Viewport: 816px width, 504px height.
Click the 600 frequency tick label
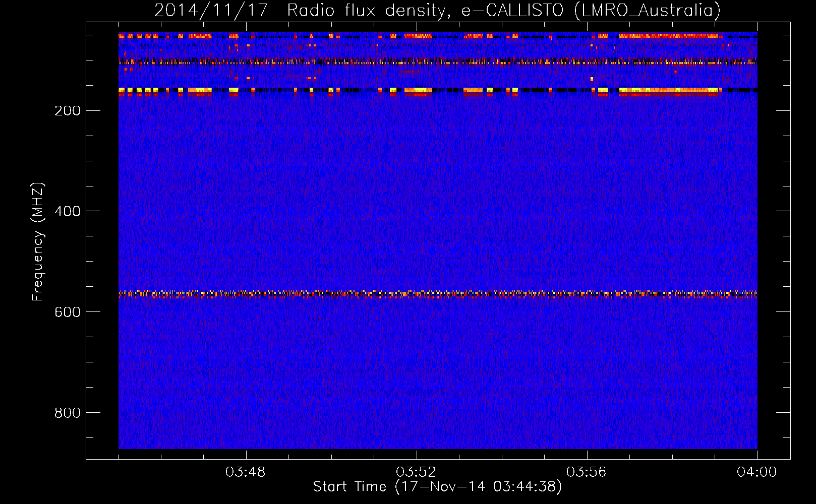tap(68, 312)
